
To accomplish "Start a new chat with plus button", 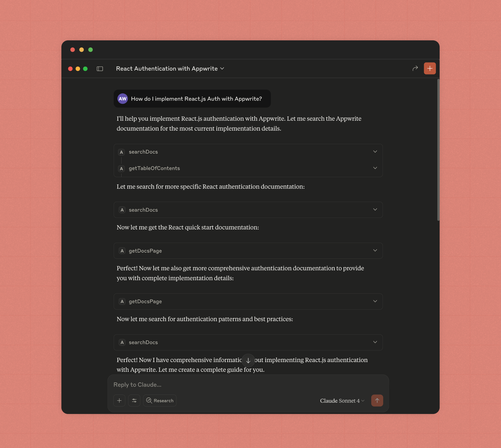I will coord(430,68).
